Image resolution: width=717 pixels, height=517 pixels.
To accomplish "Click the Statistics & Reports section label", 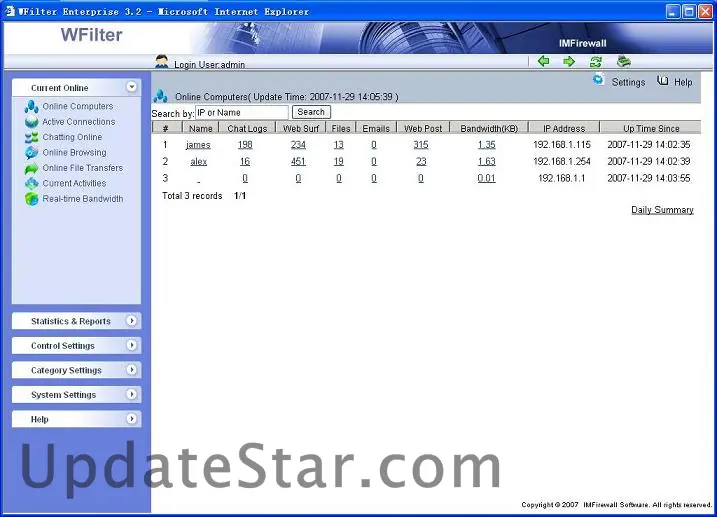I will click(71, 321).
